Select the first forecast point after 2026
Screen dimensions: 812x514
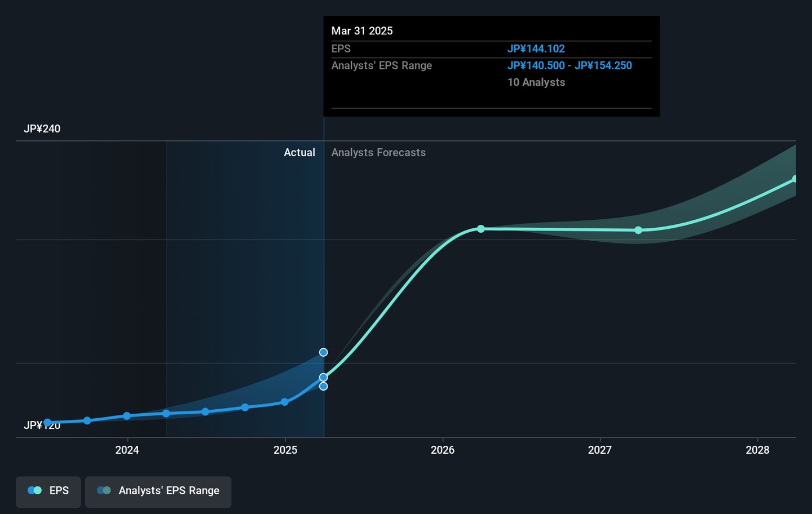(480, 229)
